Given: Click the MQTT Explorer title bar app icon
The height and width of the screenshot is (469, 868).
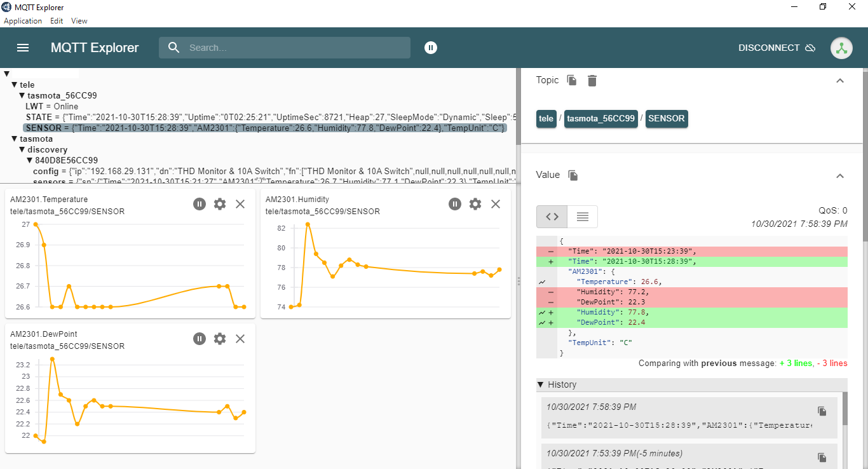Looking at the screenshot, I should coord(6,7).
